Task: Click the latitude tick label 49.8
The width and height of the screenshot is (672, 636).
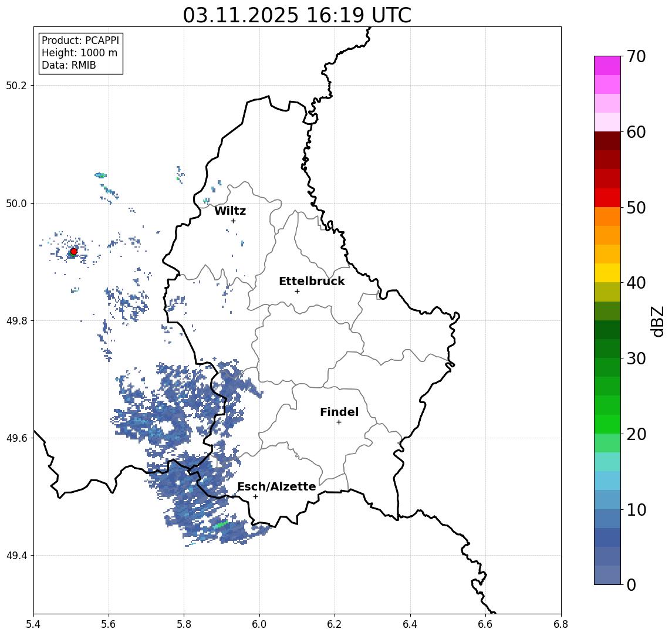Action: (16, 320)
